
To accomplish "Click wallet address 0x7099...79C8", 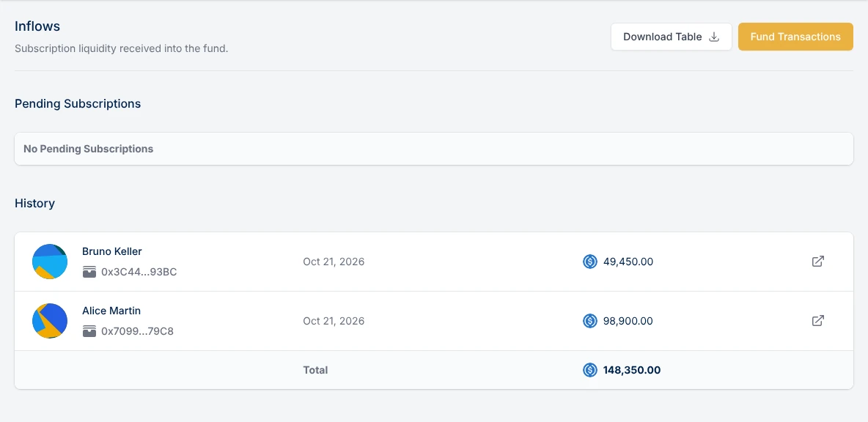I will 137,331.
